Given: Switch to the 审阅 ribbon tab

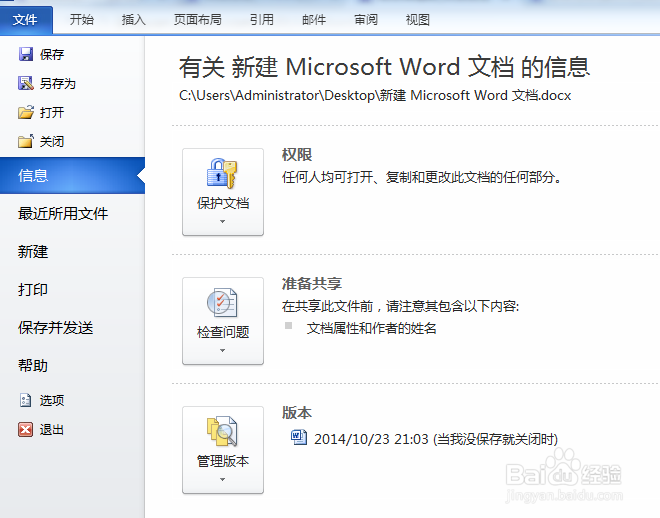Looking at the screenshot, I should pyautogui.click(x=365, y=19).
